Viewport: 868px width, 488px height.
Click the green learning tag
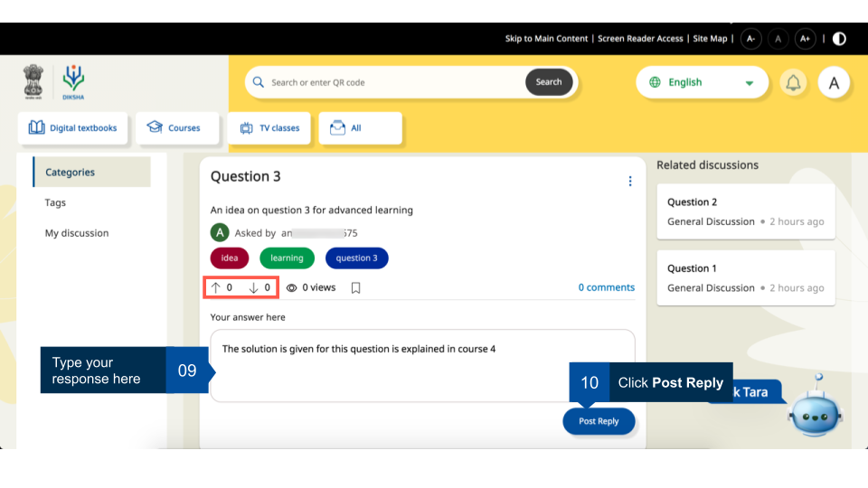pos(287,258)
